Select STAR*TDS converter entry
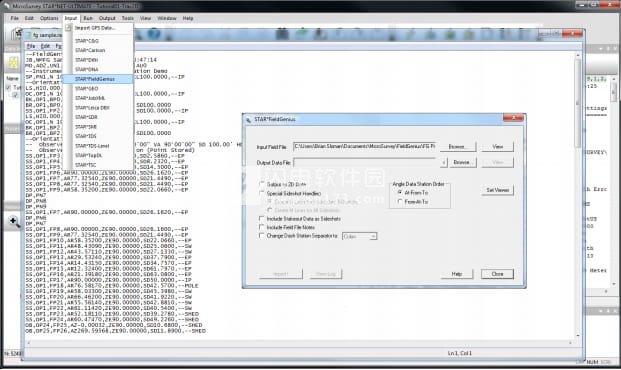This screenshot has width=621, height=370. coord(98,136)
